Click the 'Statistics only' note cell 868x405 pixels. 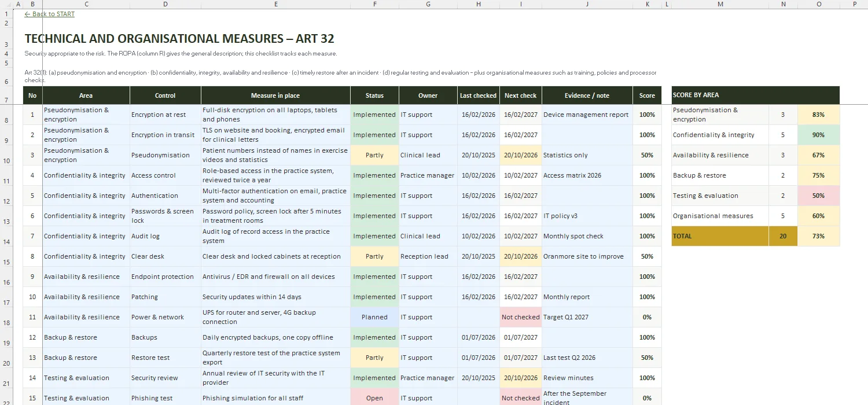point(587,155)
